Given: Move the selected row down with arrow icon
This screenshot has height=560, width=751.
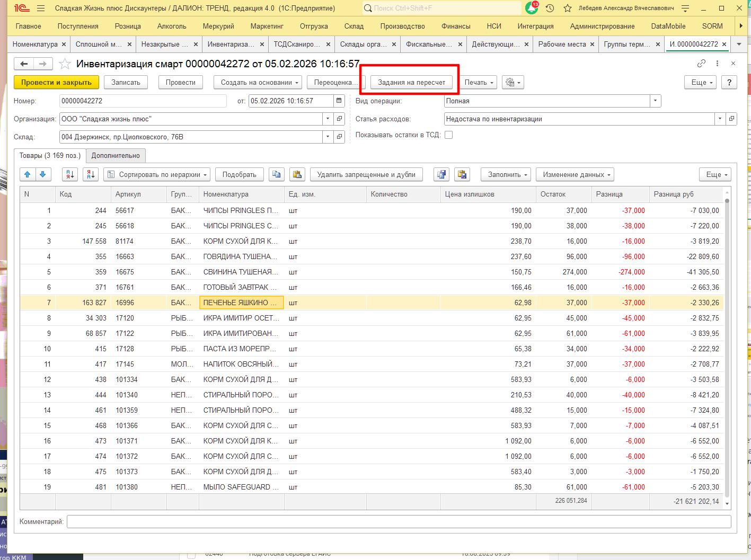Looking at the screenshot, I should point(43,174).
